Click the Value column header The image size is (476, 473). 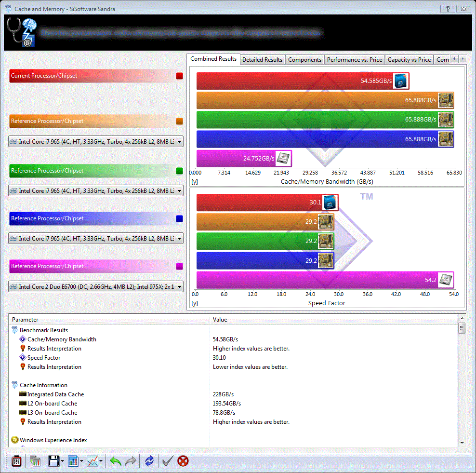point(333,320)
